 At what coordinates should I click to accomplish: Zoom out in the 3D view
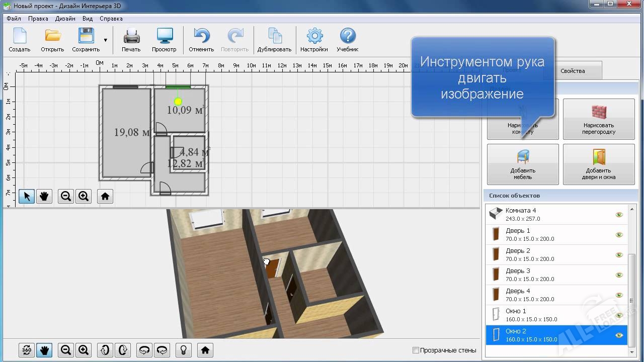click(x=66, y=350)
